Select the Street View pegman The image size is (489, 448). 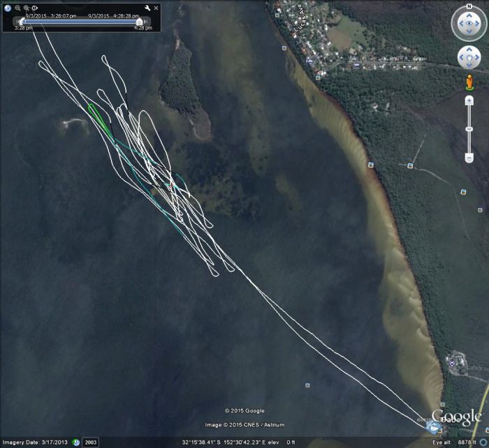coord(469,81)
